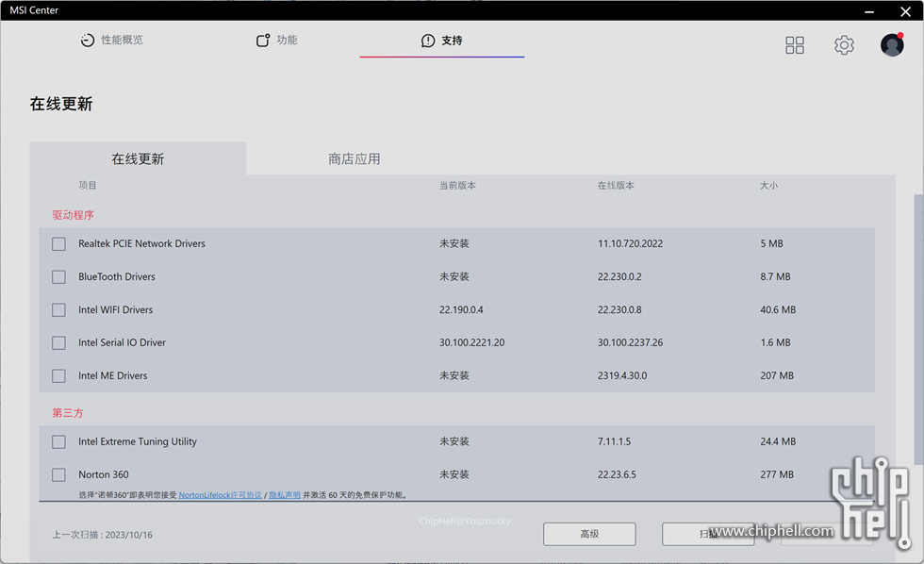
Task: Click the 高级 button
Action: (x=589, y=534)
